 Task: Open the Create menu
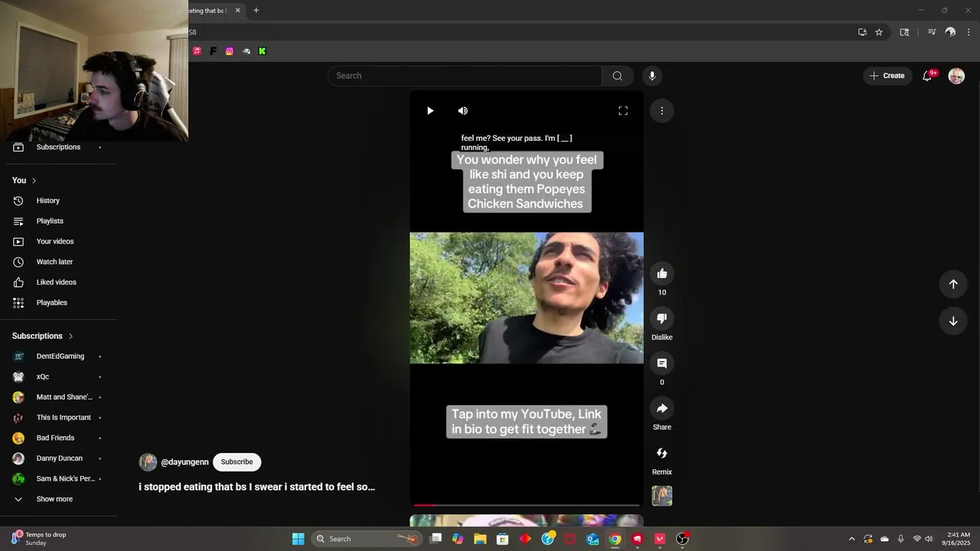(887, 76)
